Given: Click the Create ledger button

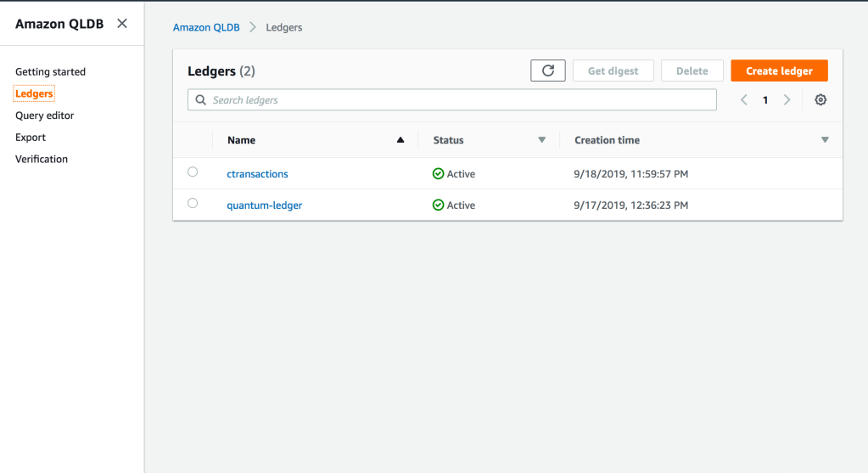Looking at the screenshot, I should point(779,71).
